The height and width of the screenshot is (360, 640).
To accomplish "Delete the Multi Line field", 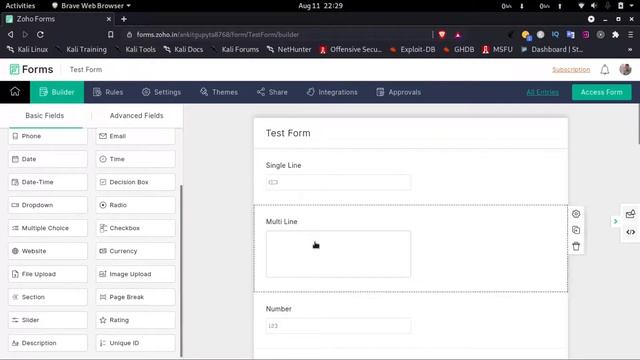I will (576, 246).
